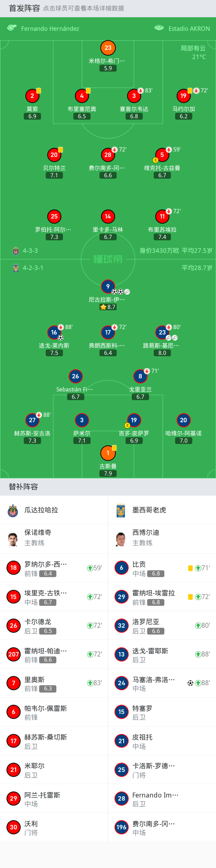The width and height of the screenshot is (216, 868).
Task: Select substitute 马塞洛-弗洛 number 24 row
Action: coord(162,683)
